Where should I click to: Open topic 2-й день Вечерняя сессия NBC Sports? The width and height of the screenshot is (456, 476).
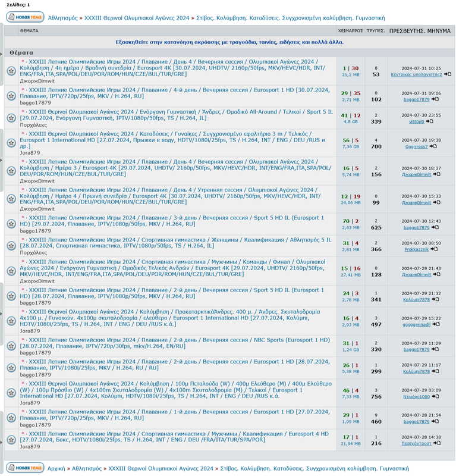click(x=175, y=343)
